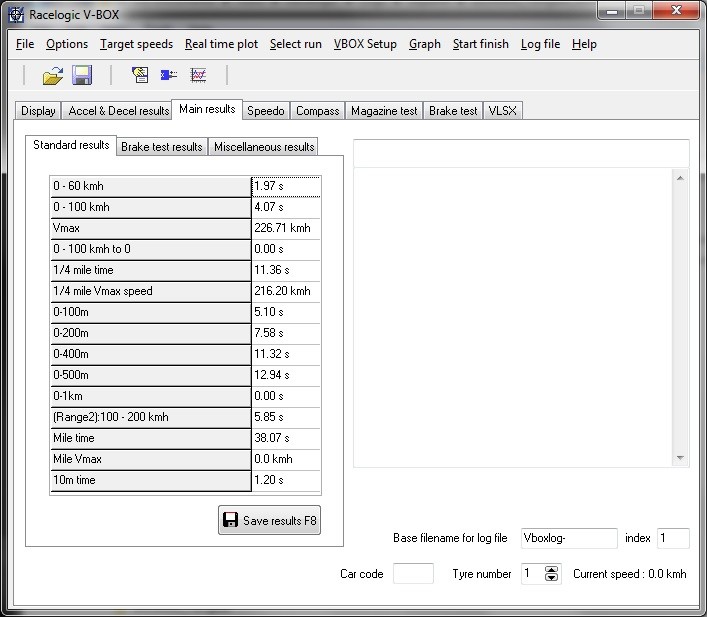This screenshot has height=617, width=707.
Task: Open the Target speeds menu
Action: 136,44
